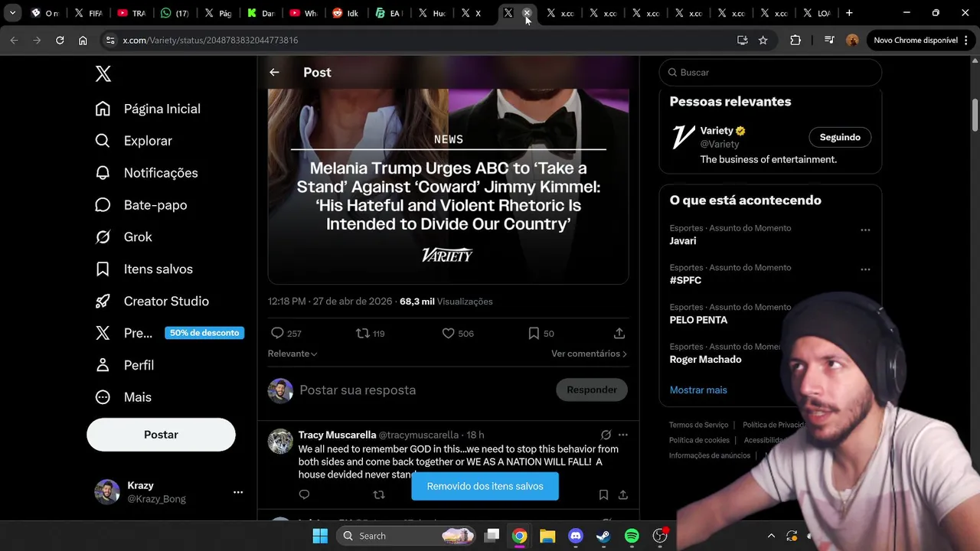Share Tracy Muscarella's comment
Screen dimensions: 980x551
click(623, 495)
